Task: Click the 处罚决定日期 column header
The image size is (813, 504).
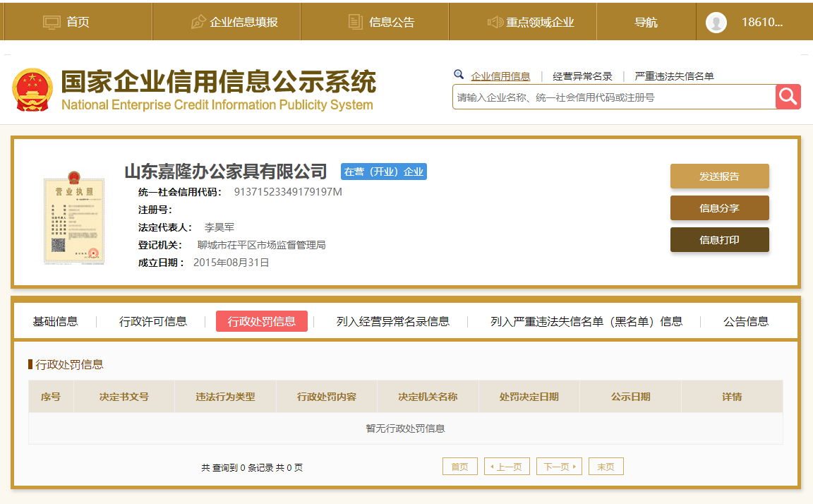Action: (529, 397)
